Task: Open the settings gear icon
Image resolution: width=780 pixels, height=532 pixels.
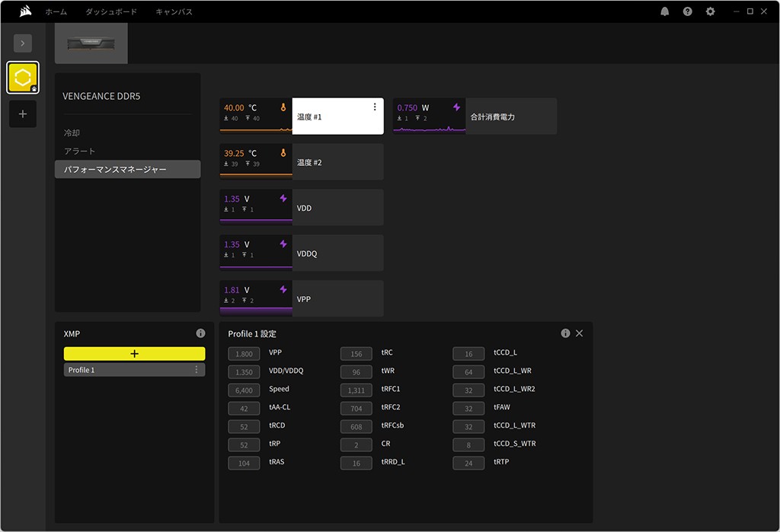Action: click(711, 11)
